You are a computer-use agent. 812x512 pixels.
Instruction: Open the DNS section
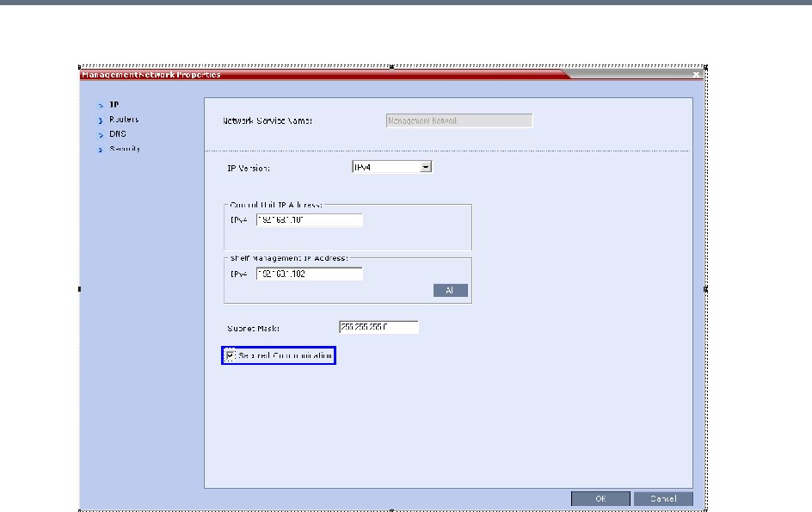pyautogui.click(x=118, y=133)
